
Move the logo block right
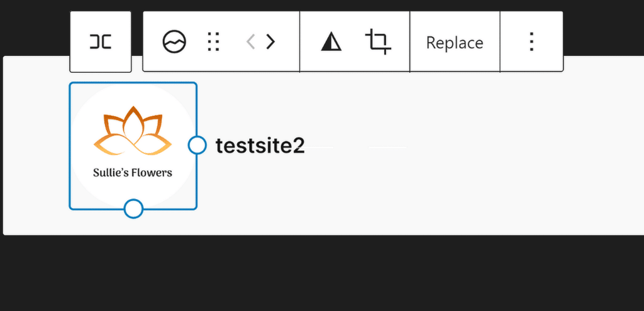coord(270,42)
